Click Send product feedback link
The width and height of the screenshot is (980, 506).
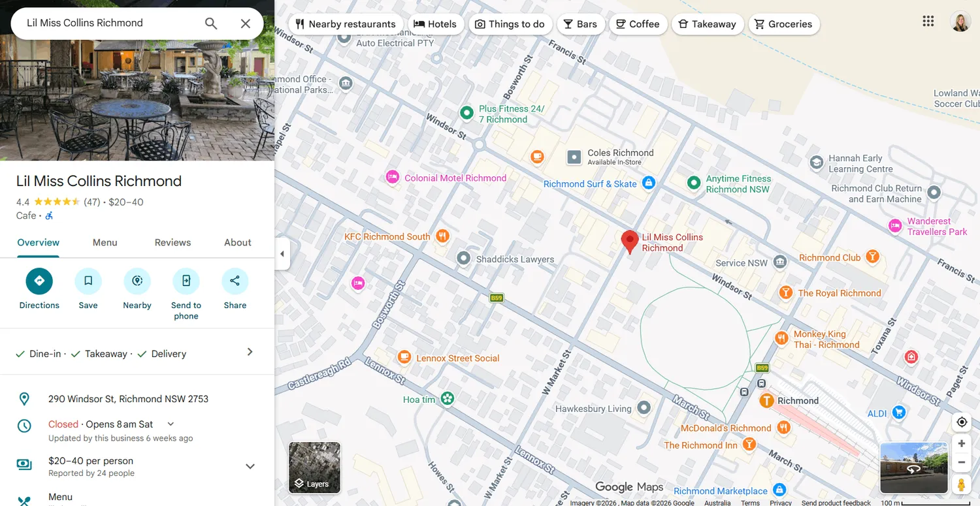tap(836, 503)
